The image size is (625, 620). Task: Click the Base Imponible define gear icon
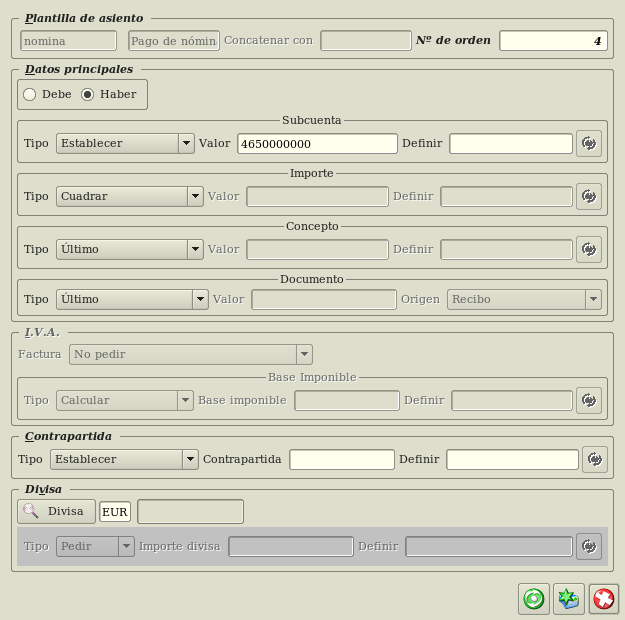click(589, 400)
